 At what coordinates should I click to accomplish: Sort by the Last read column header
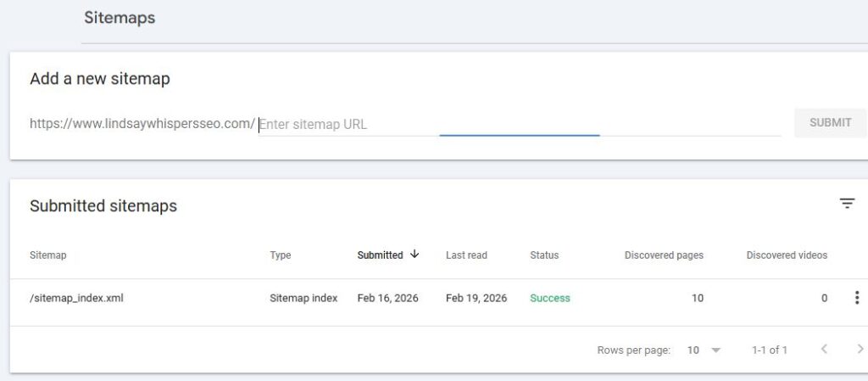pyautogui.click(x=466, y=255)
